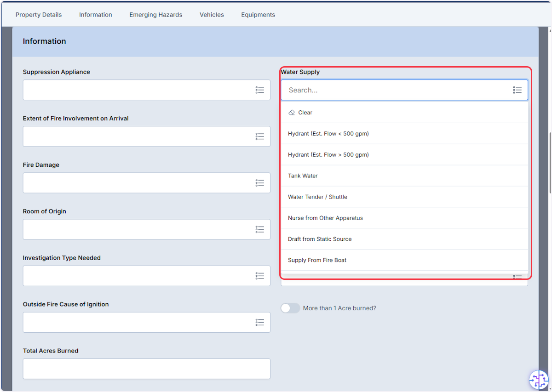Choose Tank Water option
The height and width of the screenshot is (392, 552).
tap(405, 176)
